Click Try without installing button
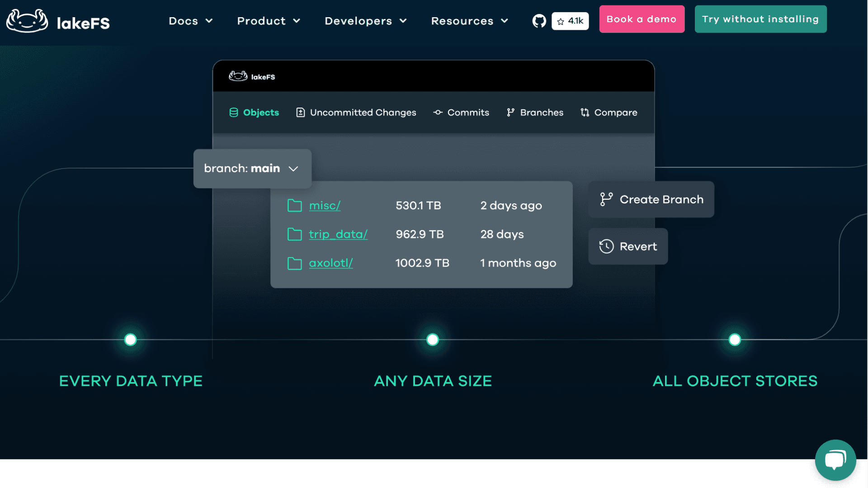This screenshot has height=488, width=868. [x=760, y=19]
